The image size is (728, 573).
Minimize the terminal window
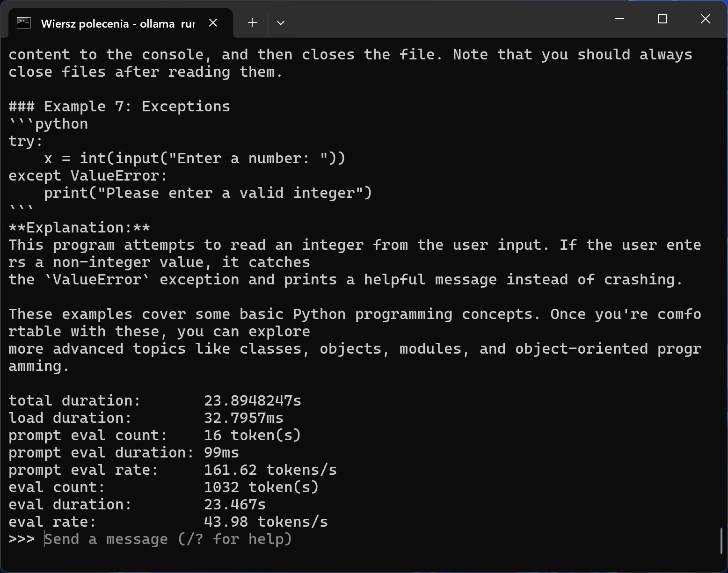tap(619, 19)
